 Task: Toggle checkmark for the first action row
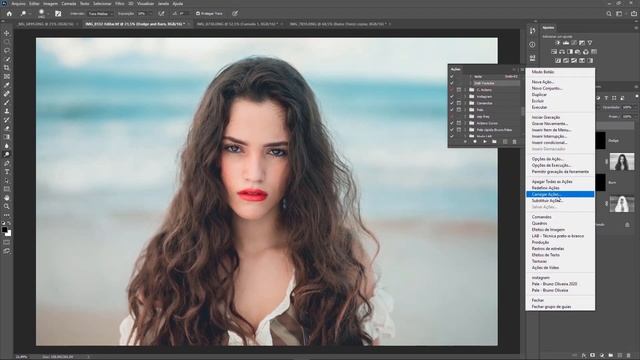pyautogui.click(x=452, y=76)
